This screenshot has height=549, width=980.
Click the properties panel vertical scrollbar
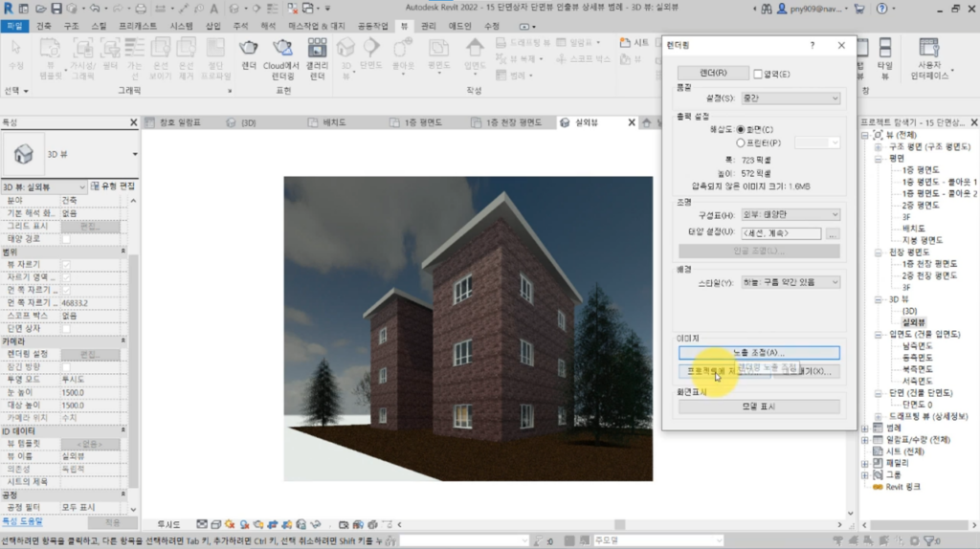[x=133, y=371]
